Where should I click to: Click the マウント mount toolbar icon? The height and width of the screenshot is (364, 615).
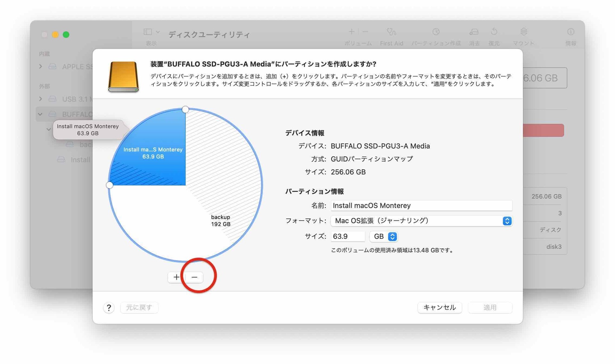[x=524, y=32]
